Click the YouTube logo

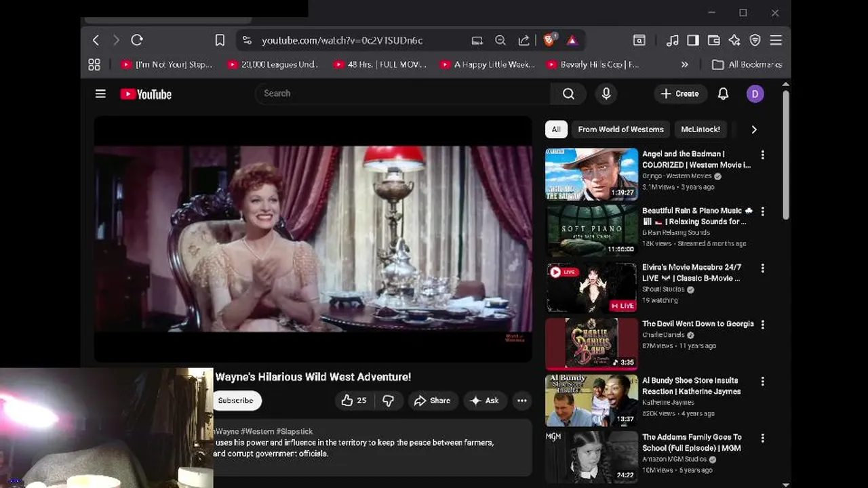[x=146, y=94]
